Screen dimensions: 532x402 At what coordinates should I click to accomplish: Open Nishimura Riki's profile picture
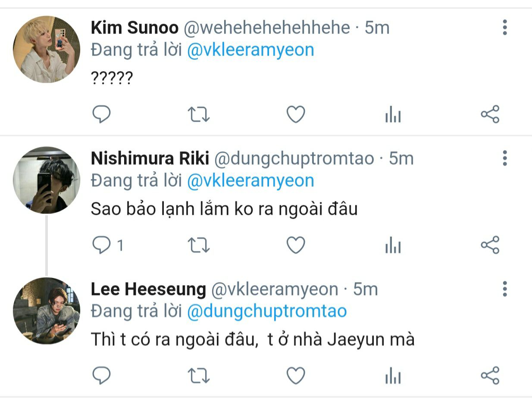(47, 180)
